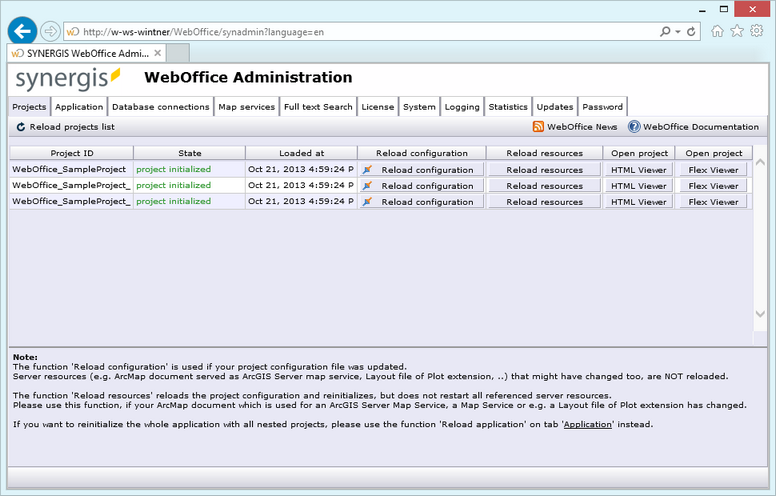Click the table scrollbar up arrow
The width and height of the screenshot is (776, 496).
click(760, 162)
